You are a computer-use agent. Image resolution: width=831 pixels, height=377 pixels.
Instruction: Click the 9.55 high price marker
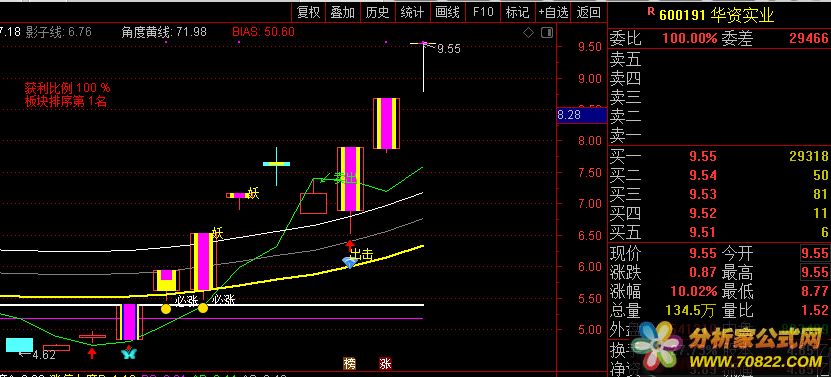coord(448,49)
